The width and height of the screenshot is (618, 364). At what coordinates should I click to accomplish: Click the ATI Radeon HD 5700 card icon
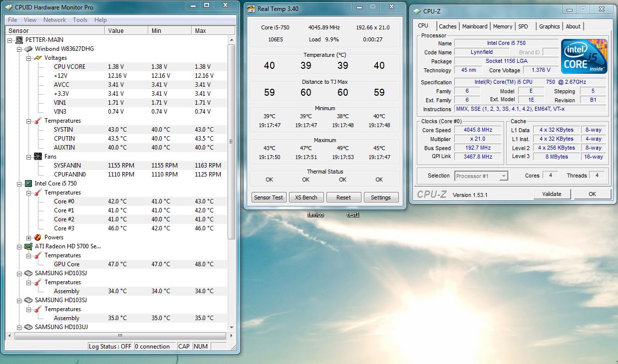[x=28, y=246]
